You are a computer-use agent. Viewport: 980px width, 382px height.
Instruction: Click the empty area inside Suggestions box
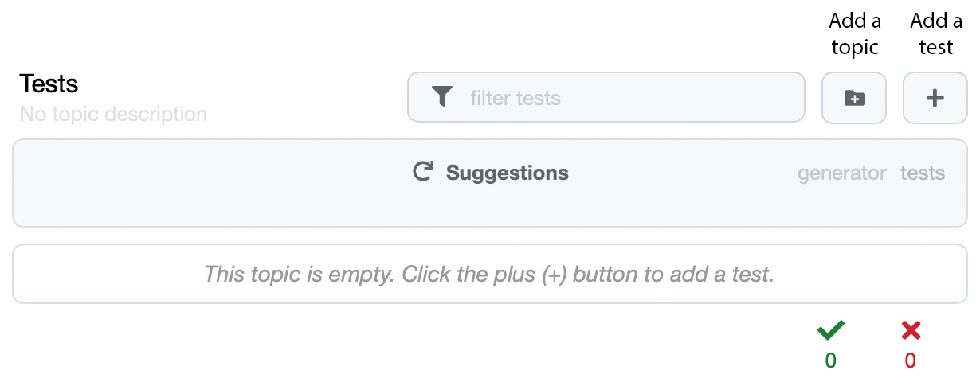(207, 183)
